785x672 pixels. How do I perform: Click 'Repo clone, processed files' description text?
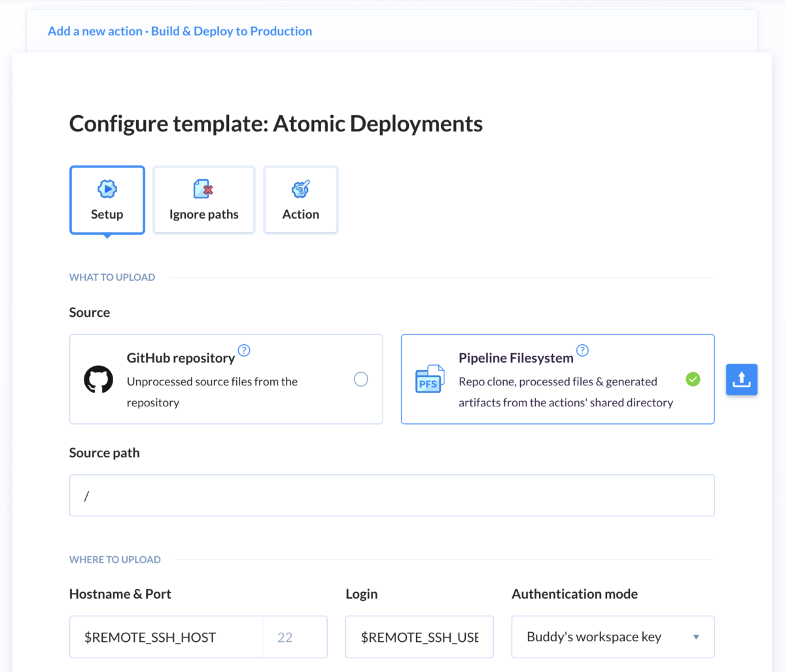pos(566,392)
